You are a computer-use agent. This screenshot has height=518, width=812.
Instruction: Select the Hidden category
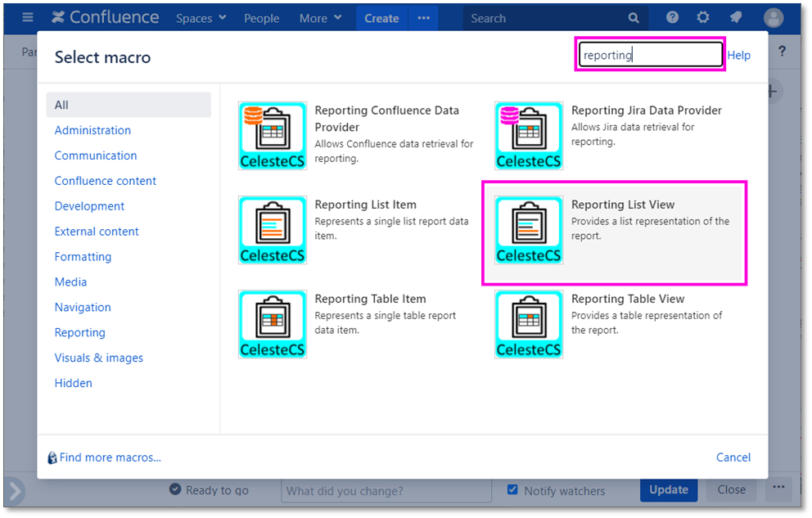74,384
